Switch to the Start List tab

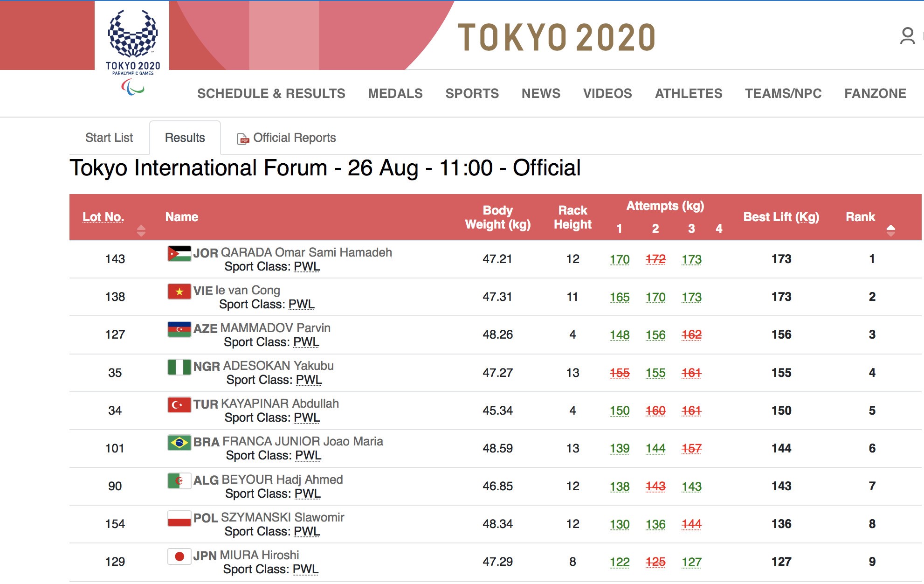coord(109,138)
